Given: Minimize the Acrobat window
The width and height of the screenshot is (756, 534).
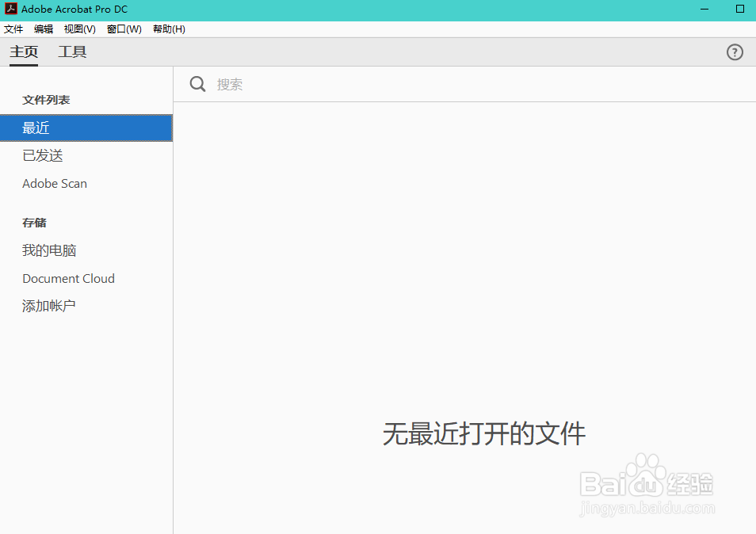Looking at the screenshot, I should click(x=704, y=10).
